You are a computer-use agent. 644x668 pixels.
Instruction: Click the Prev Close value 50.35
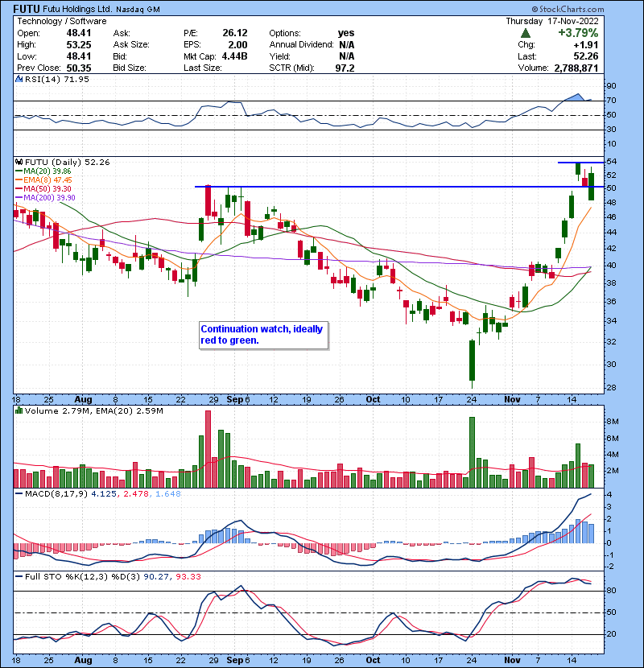[78, 68]
